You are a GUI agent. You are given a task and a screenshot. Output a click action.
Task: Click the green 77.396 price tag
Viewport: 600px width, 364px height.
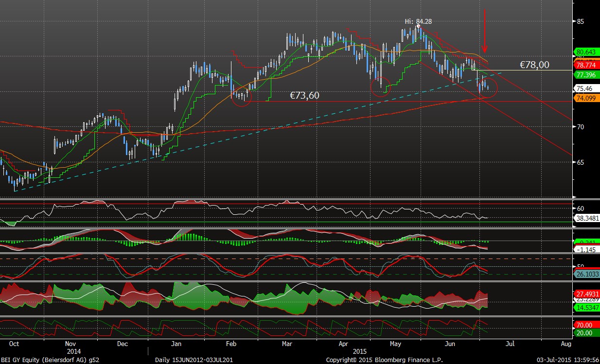[x=586, y=75]
